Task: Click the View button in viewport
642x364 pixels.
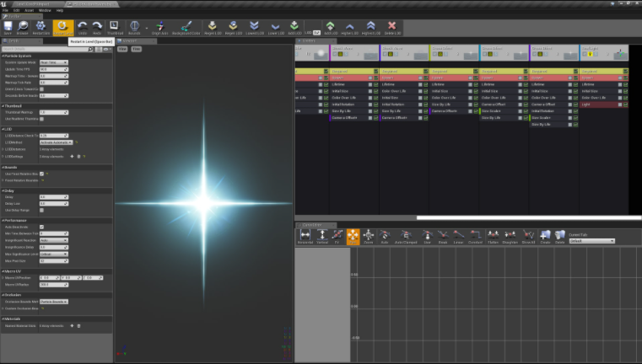Action: pyautogui.click(x=122, y=49)
